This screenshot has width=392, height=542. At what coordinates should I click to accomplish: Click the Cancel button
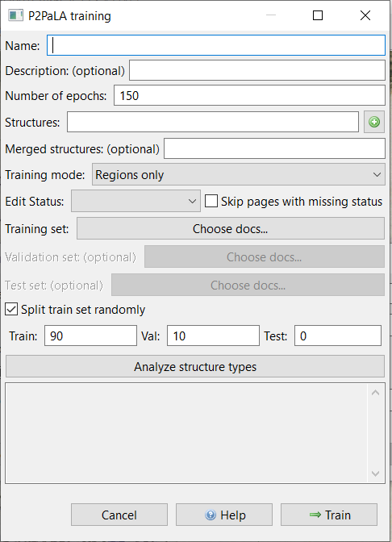[x=119, y=515]
